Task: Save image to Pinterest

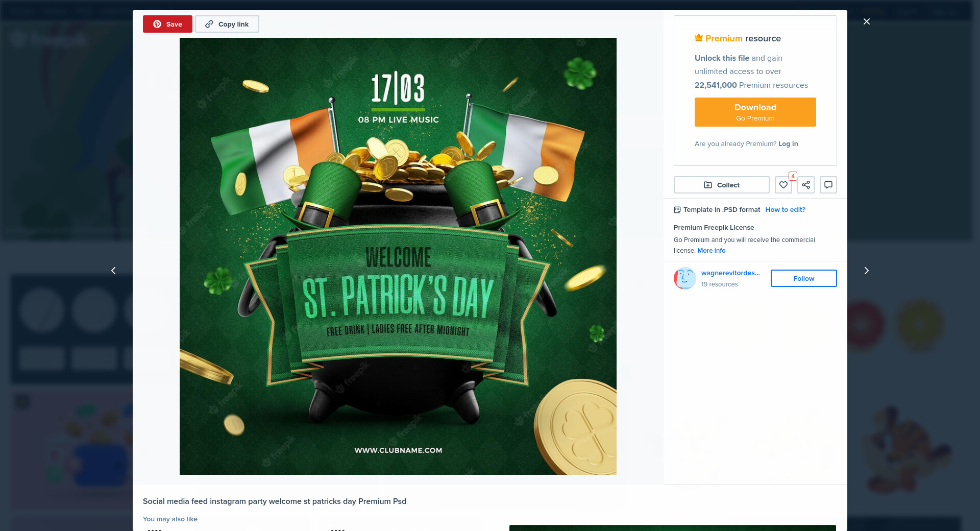Action: pos(167,24)
